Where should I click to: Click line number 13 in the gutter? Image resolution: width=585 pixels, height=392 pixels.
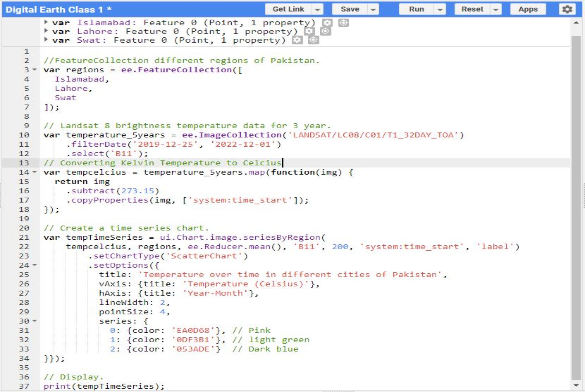(24, 163)
